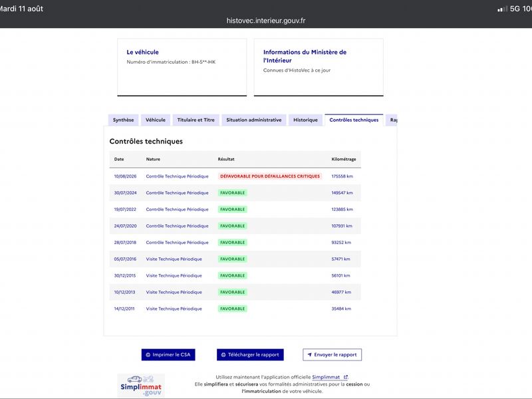Click the Envoyer le rapport button
The image size is (532, 399).
tap(332, 354)
